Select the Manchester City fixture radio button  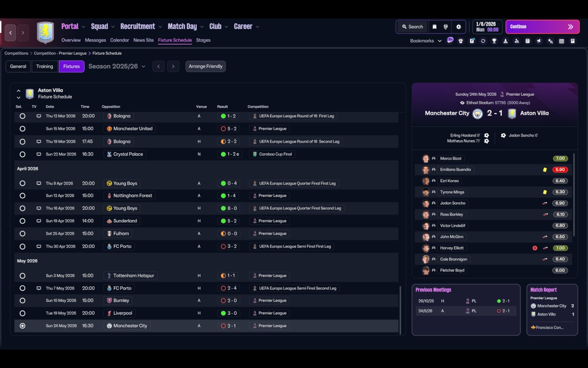pos(23,326)
